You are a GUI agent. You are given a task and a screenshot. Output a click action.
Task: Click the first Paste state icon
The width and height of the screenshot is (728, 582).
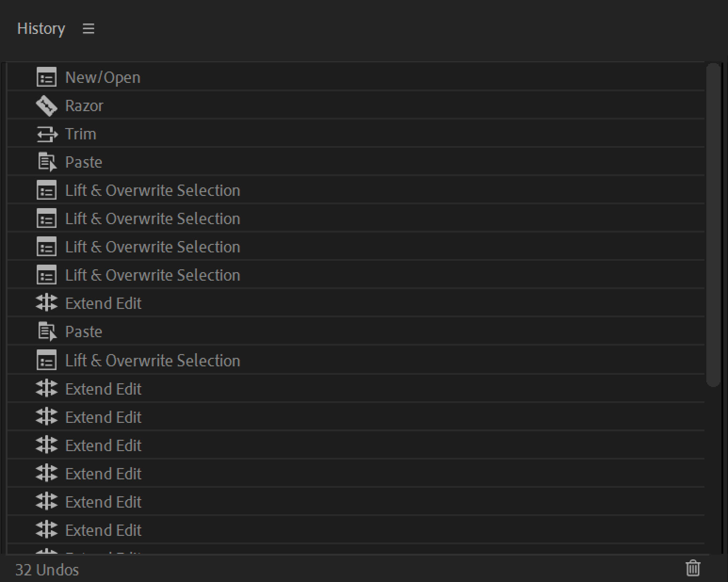[x=46, y=162]
